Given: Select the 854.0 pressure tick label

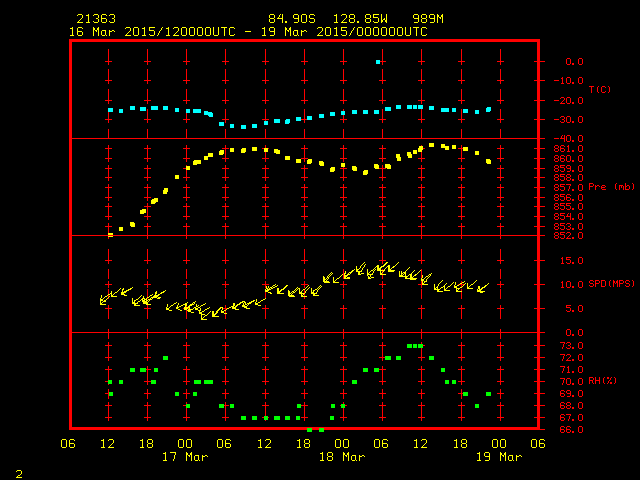Looking at the screenshot, I should [x=569, y=216].
